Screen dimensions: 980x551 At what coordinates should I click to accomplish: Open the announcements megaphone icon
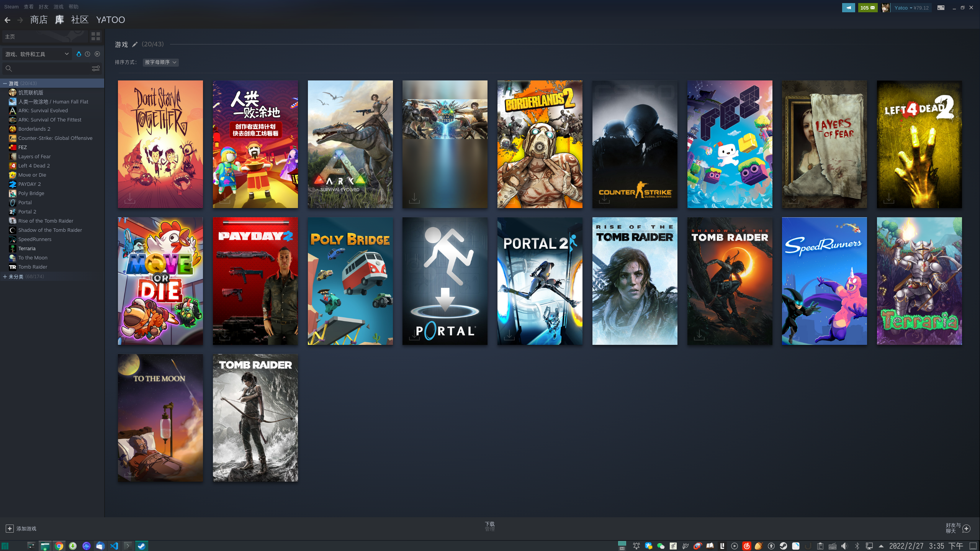point(848,8)
